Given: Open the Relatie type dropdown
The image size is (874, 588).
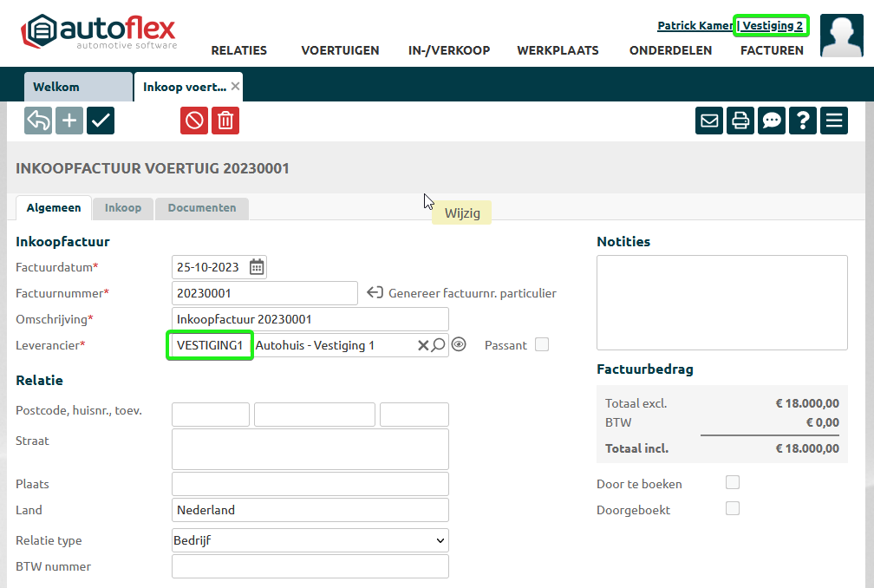Looking at the screenshot, I should 310,540.
